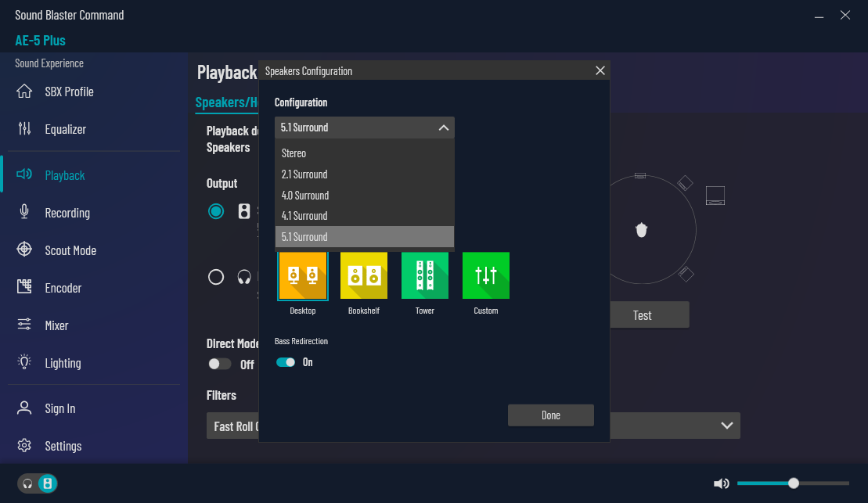
Task: Click the Sound Experience section heading
Action: point(49,63)
